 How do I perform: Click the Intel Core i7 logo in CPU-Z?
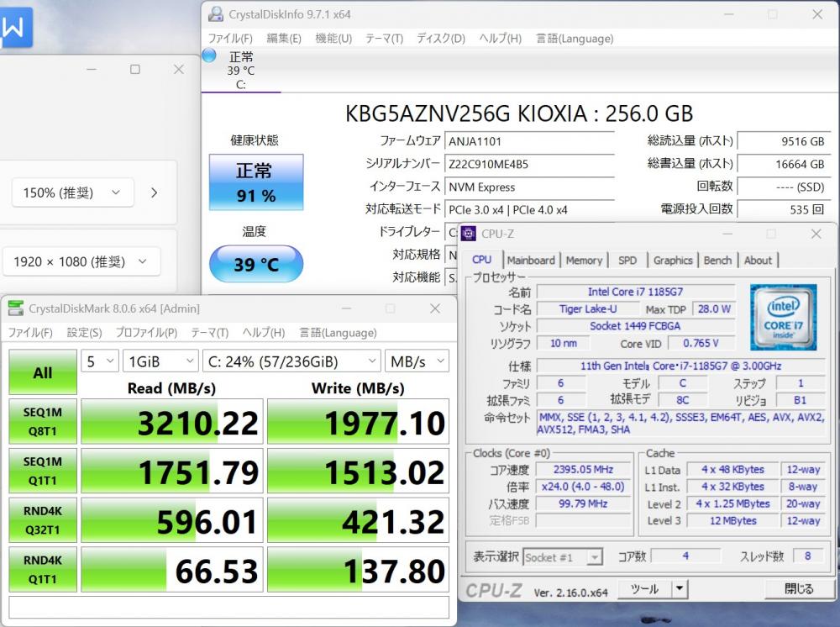click(x=783, y=317)
